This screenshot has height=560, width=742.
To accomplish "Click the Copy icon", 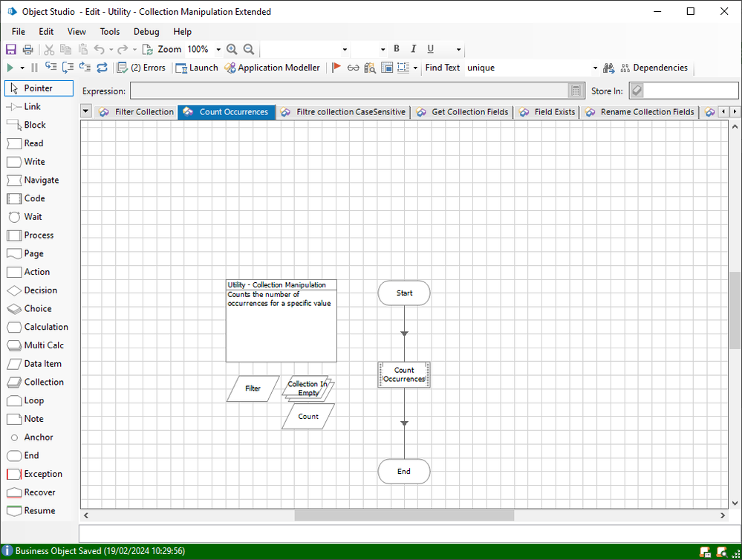I will 66,49.
